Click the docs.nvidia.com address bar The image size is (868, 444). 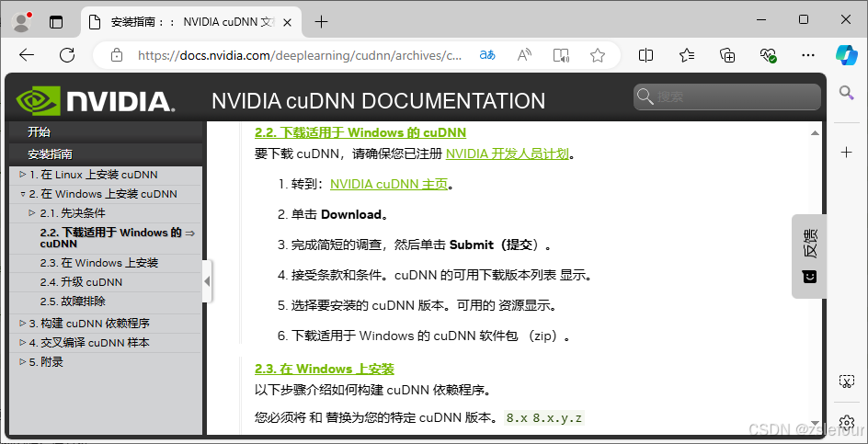(x=299, y=55)
